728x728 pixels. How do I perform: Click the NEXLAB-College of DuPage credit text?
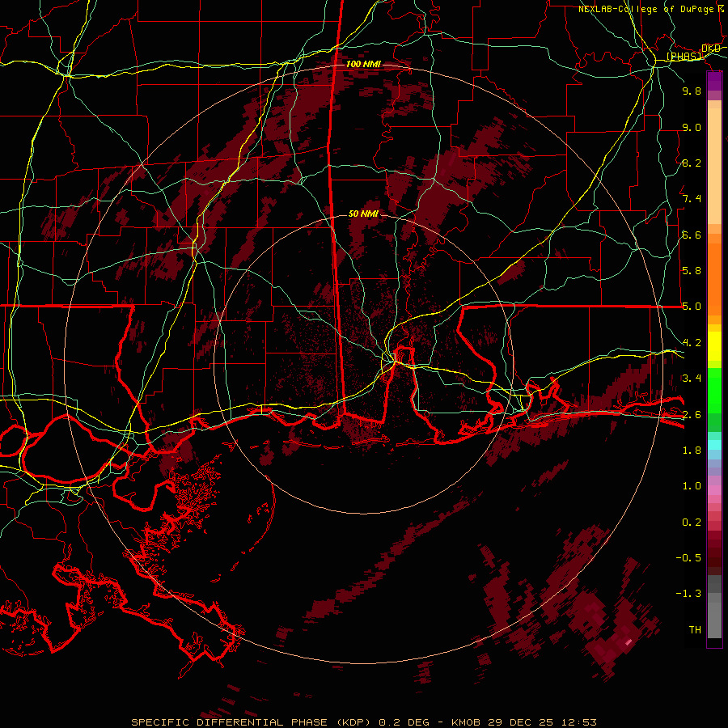pos(645,9)
